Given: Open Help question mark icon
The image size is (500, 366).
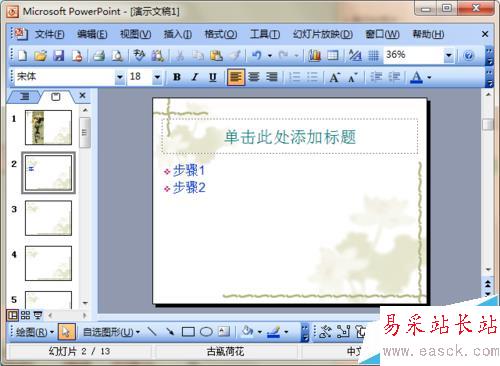Looking at the screenshot, I should 468,55.
